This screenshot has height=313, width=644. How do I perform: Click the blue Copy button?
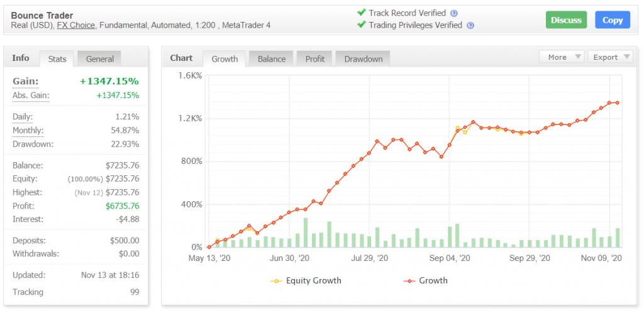pos(612,20)
